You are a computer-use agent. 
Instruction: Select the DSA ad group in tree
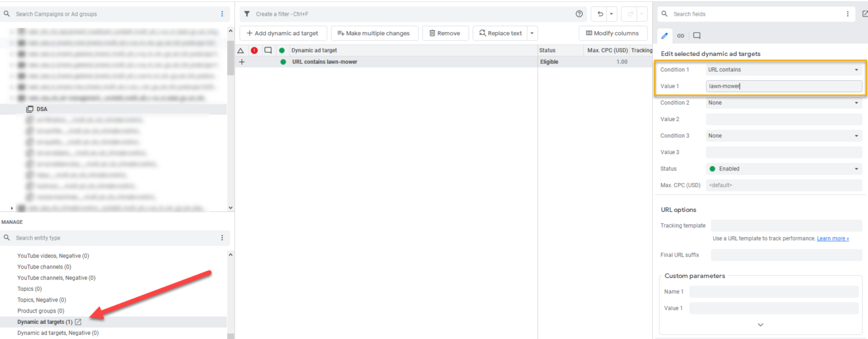(42, 109)
